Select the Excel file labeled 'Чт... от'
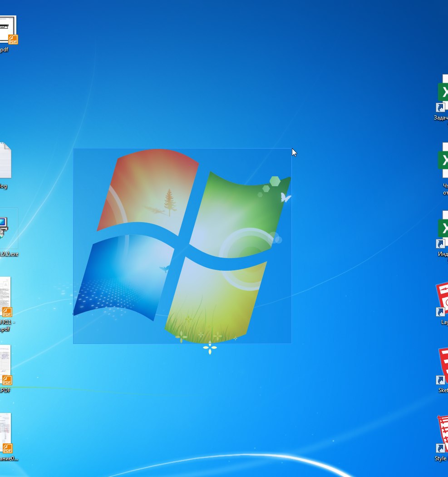This screenshot has height=477, width=448. click(x=443, y=160)
